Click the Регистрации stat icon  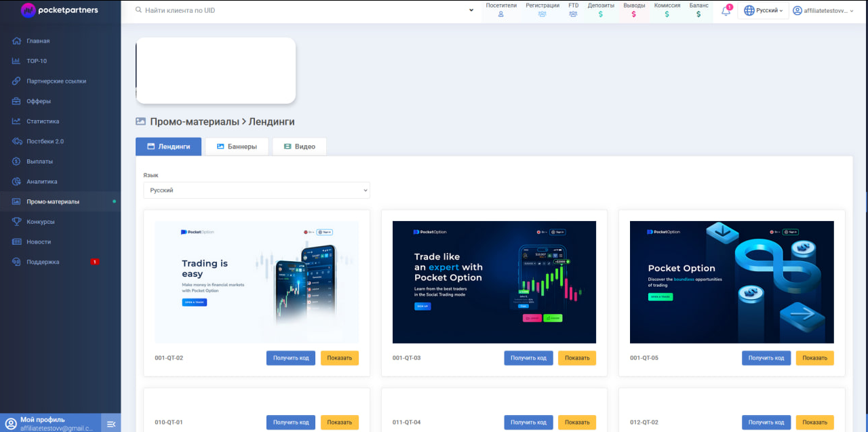[x=542, y=14]
